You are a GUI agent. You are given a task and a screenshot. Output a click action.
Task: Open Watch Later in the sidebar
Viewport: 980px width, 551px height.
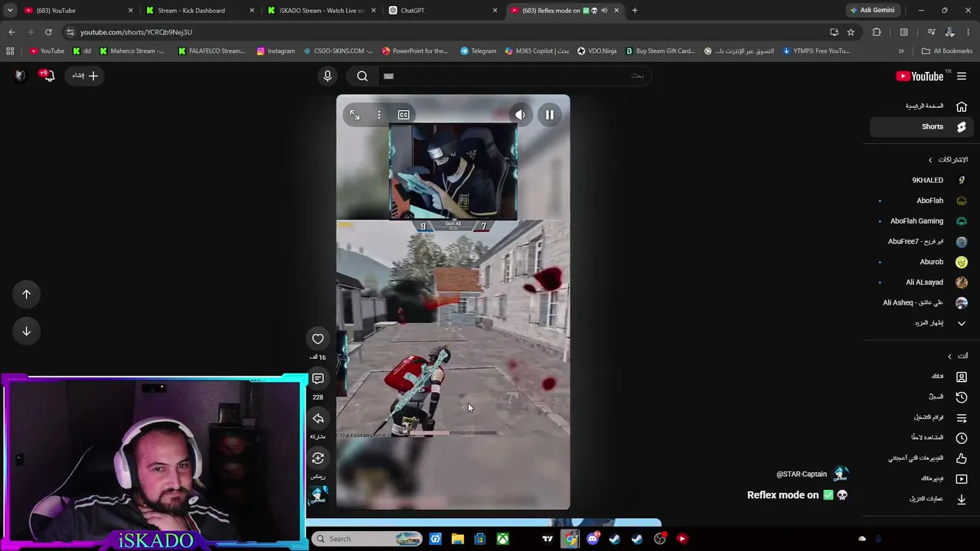pyautogui.click(x=920, y=438)
